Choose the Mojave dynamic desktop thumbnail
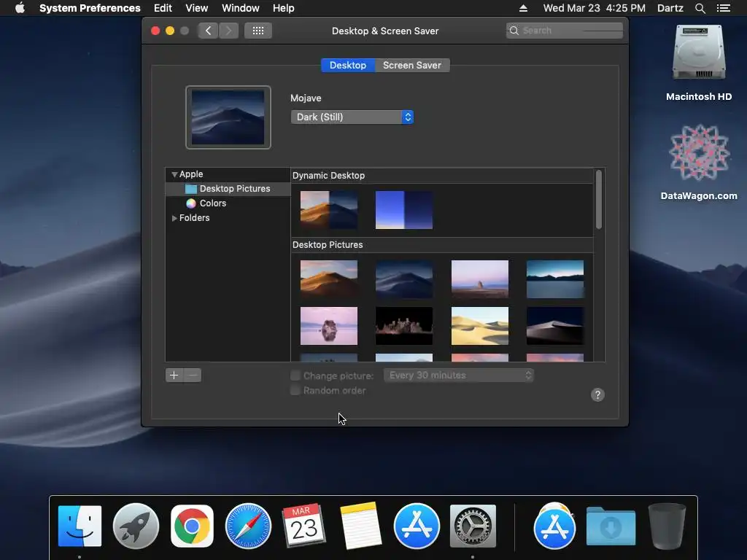This screenshot has height=560, width=747. click(329, 210)
